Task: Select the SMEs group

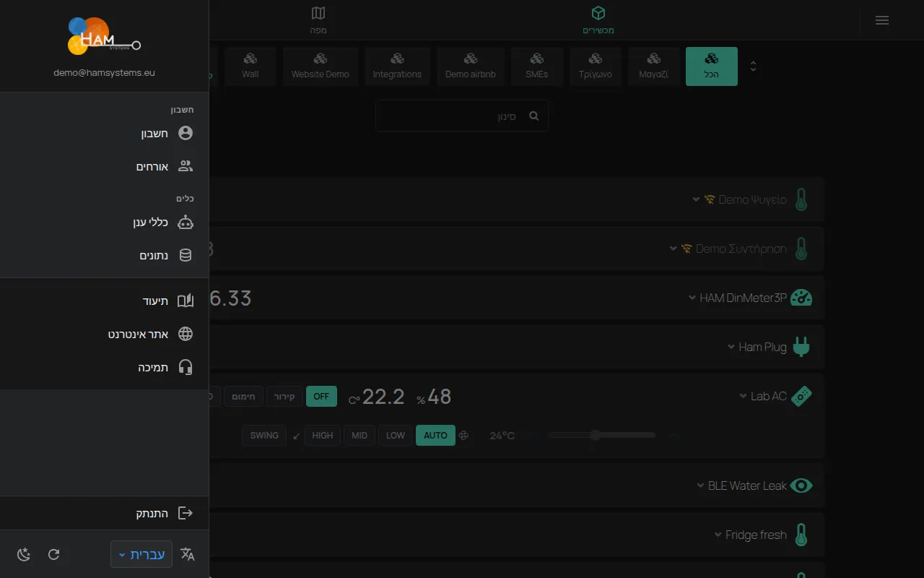Action: point(537,66)
